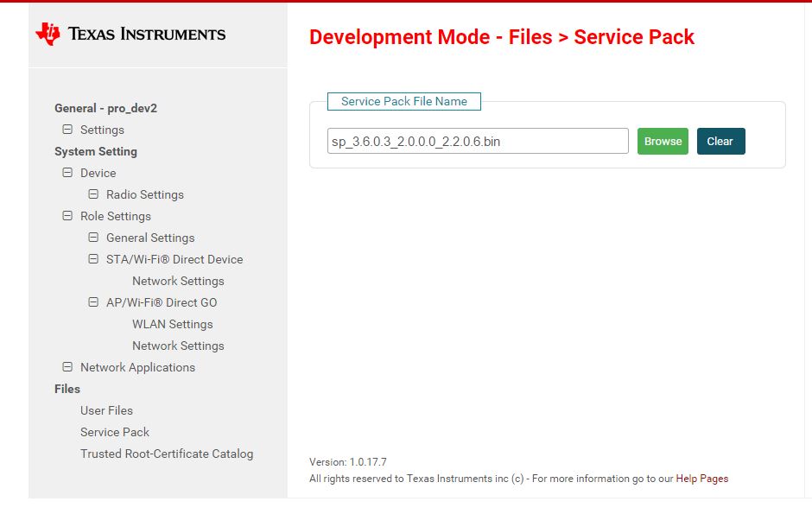Select Service Pack in sidebar

point(114,432)
